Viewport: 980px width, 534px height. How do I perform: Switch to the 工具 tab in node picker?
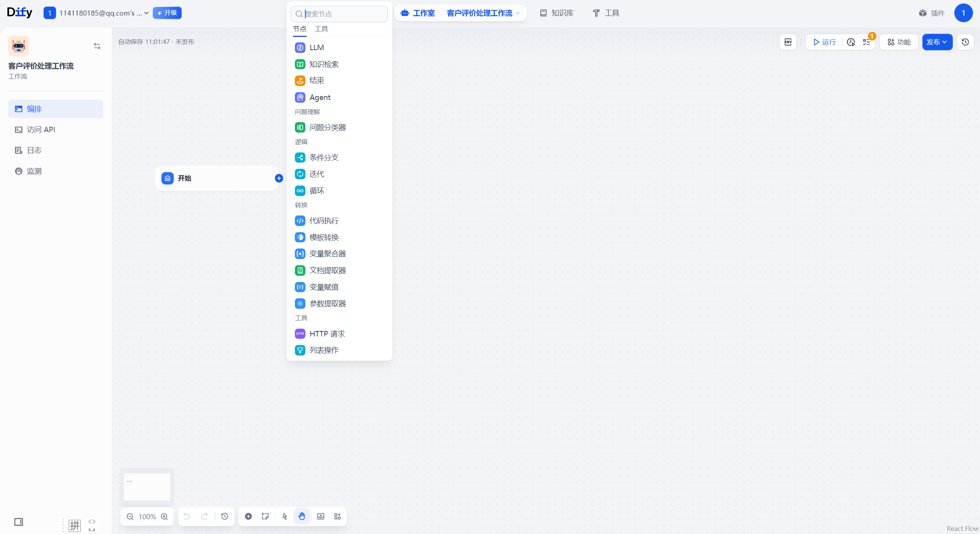321,29
